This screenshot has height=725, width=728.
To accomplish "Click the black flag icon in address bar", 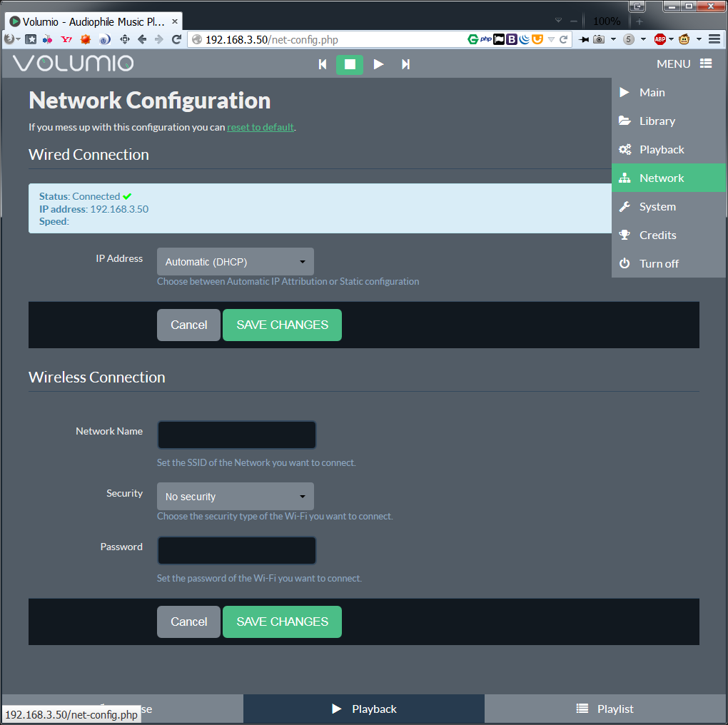I will (499, 39).
